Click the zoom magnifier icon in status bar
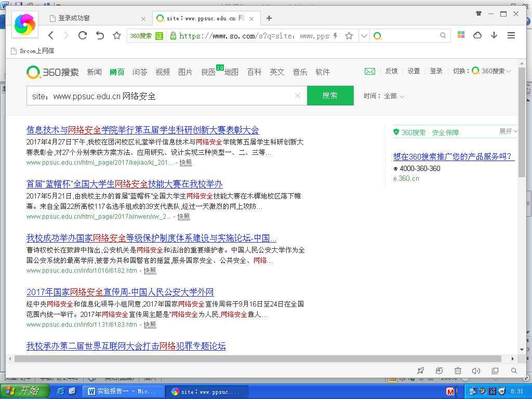 pyautogui.click(x=514, y=371)
